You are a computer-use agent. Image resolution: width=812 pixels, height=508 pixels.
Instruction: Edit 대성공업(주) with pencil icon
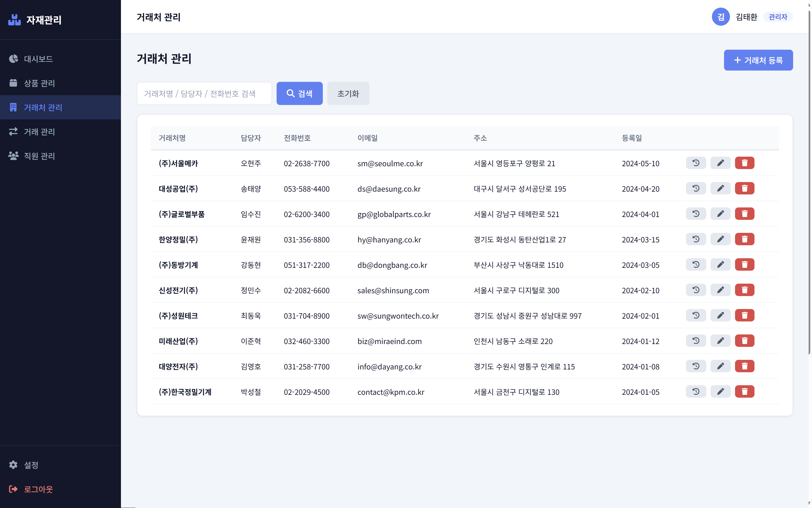(720, 188)
